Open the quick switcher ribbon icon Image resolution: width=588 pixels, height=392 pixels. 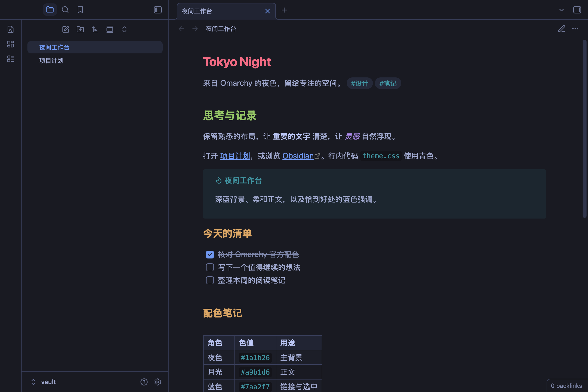pos(11,29)
